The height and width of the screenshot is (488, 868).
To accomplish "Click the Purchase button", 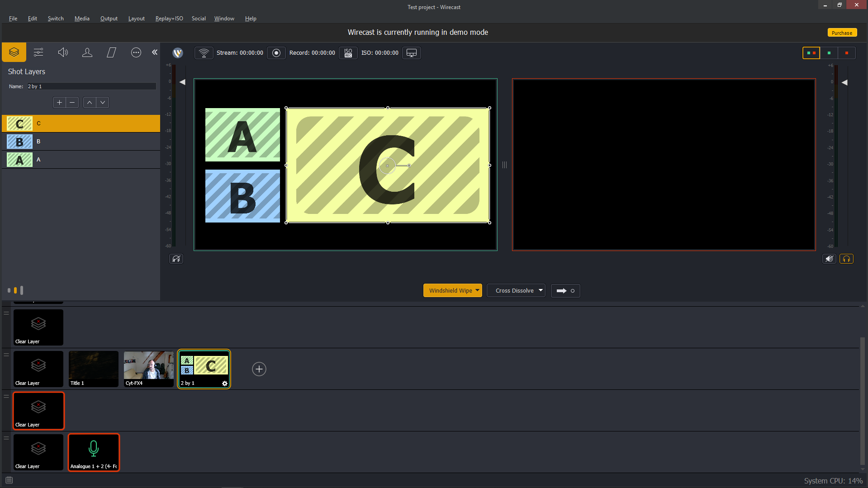I will 842,33.
